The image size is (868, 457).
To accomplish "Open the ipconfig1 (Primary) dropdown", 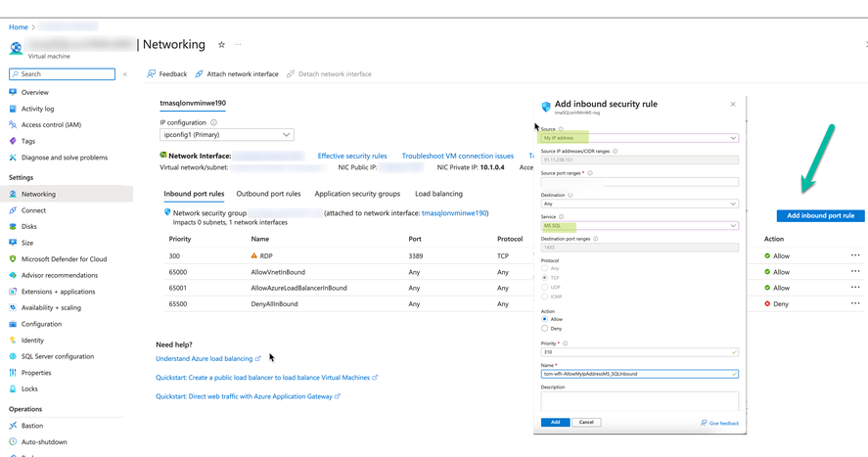I will [x=227, y=134].
